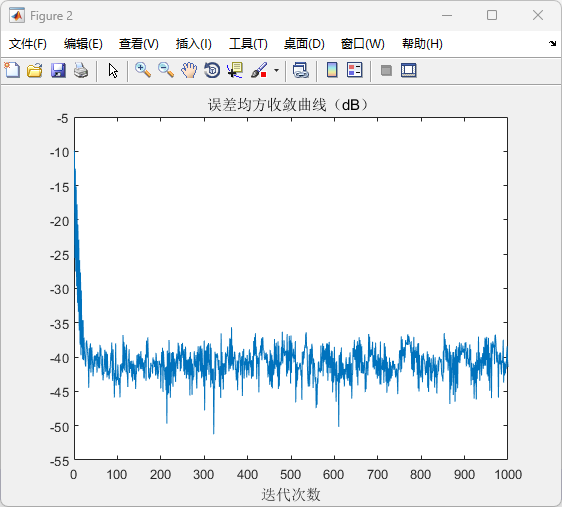Open the 工具(T) menu

point(248,44)
